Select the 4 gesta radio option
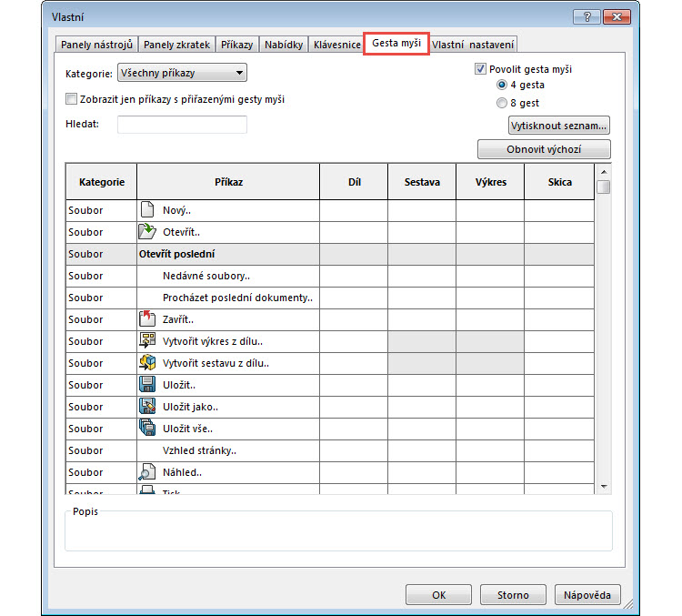Viewport: 682px width, 616px height. coord(501,85)
